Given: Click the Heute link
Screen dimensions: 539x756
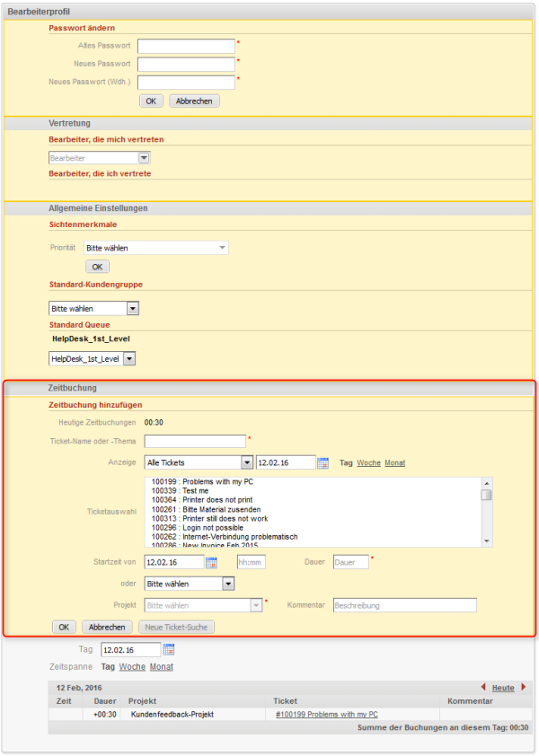Looking at the screenshot, I should pyautogui.click(x=503, y=688).
